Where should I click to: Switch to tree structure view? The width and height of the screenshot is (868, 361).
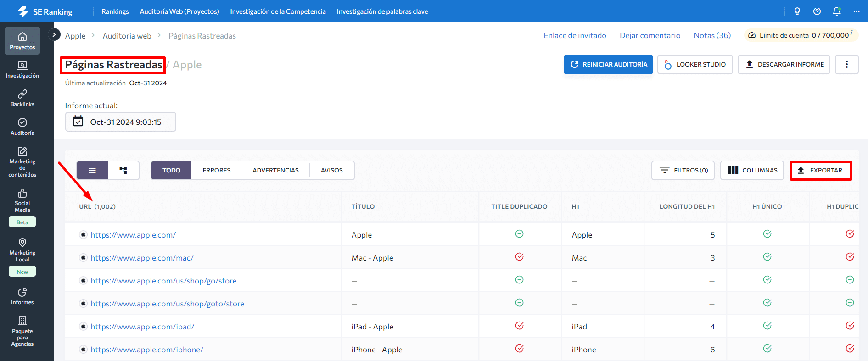pos(123,170)
